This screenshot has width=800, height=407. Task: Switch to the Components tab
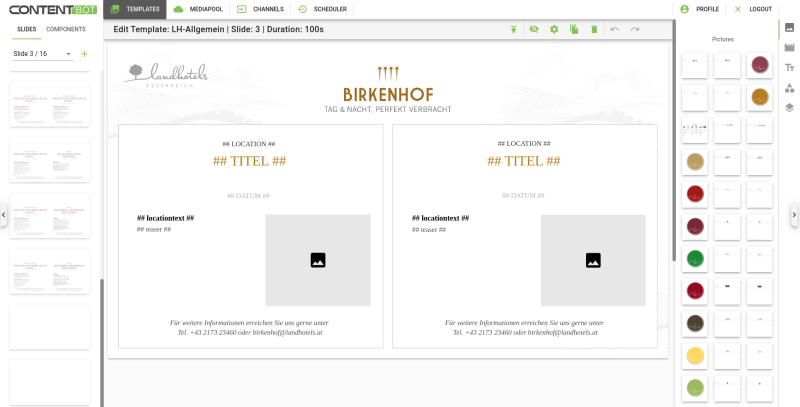[66, 29]
